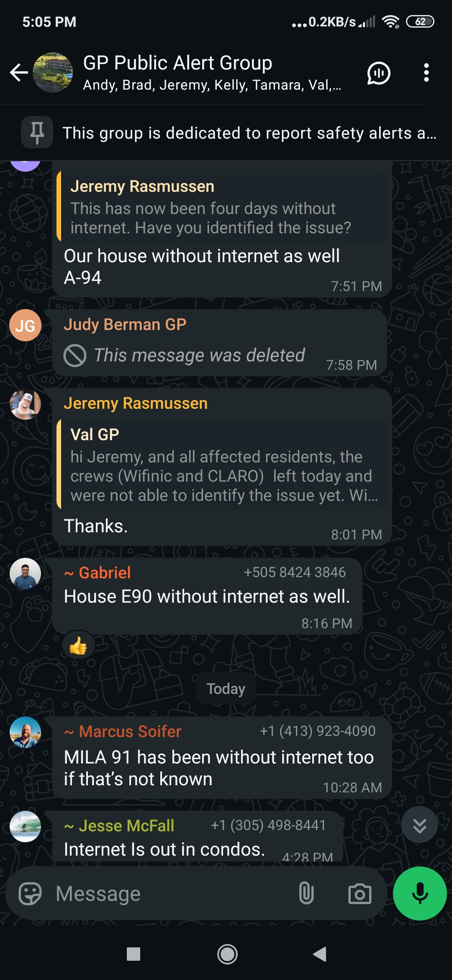452x980 pixels.
Task: Tap Gabriel's phone number +505 8424 3846
Action: [295, 572]
